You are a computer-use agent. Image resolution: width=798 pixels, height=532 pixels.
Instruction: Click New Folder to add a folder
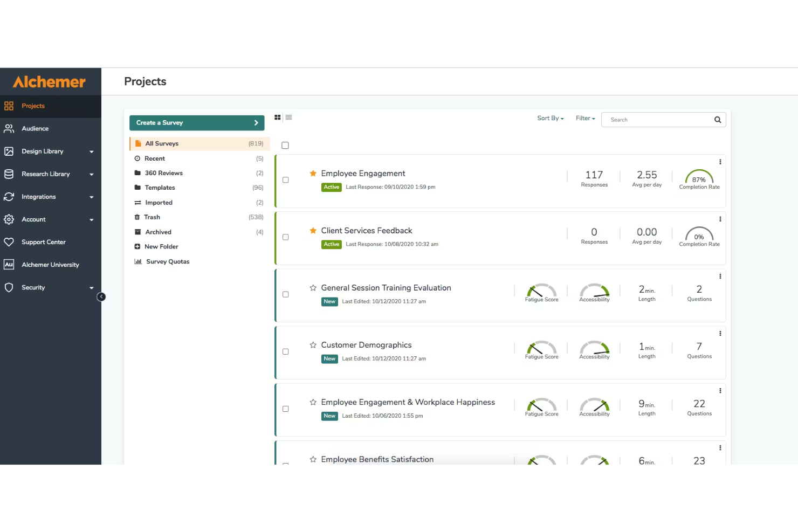tap(161, 246)
